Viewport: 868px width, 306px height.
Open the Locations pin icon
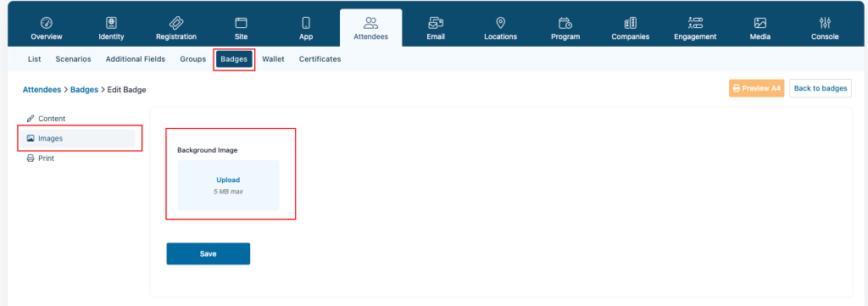500,23
